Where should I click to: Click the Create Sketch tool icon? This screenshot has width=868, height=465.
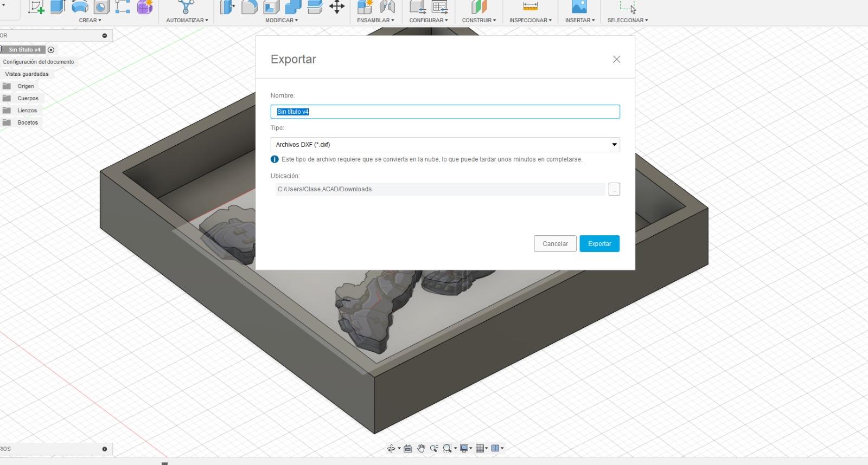[x=36, y=7]
